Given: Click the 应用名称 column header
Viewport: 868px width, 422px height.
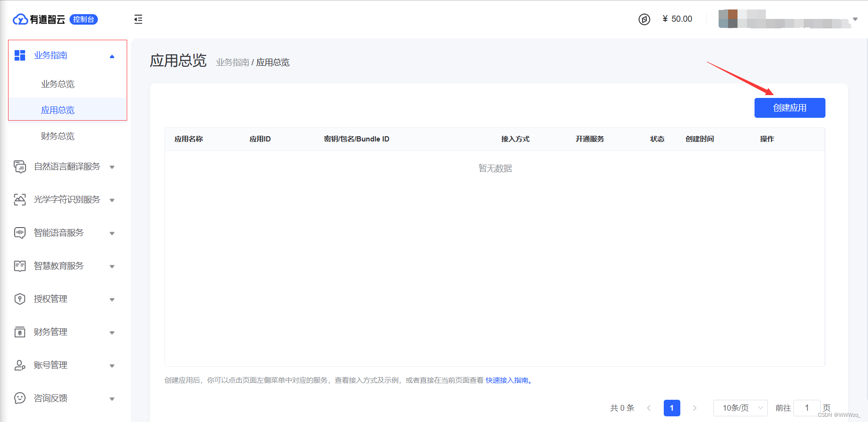Looking at the screenshot, I should (x=189, y=139).
